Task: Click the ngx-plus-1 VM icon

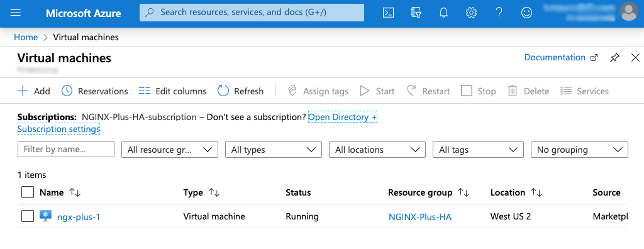Action: pos(45,216)
